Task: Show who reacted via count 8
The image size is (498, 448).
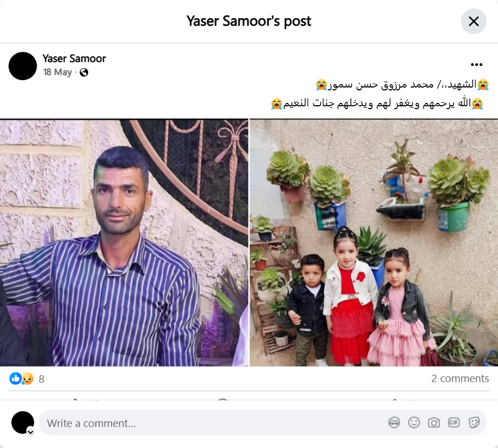Action: point(42,379)
